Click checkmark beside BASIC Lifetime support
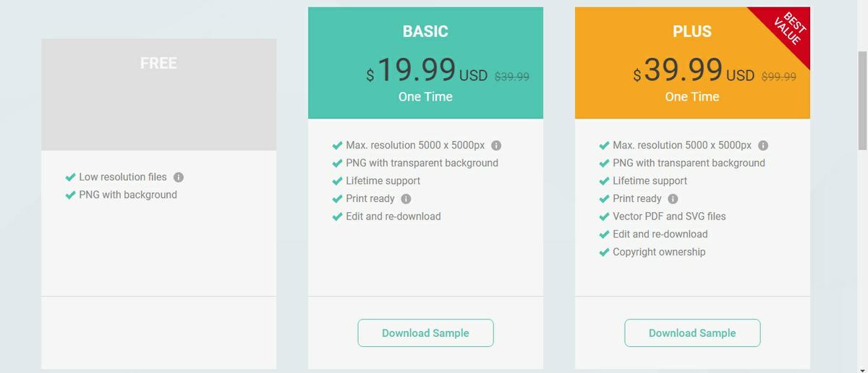868x373 pixels. coord(337,181)
